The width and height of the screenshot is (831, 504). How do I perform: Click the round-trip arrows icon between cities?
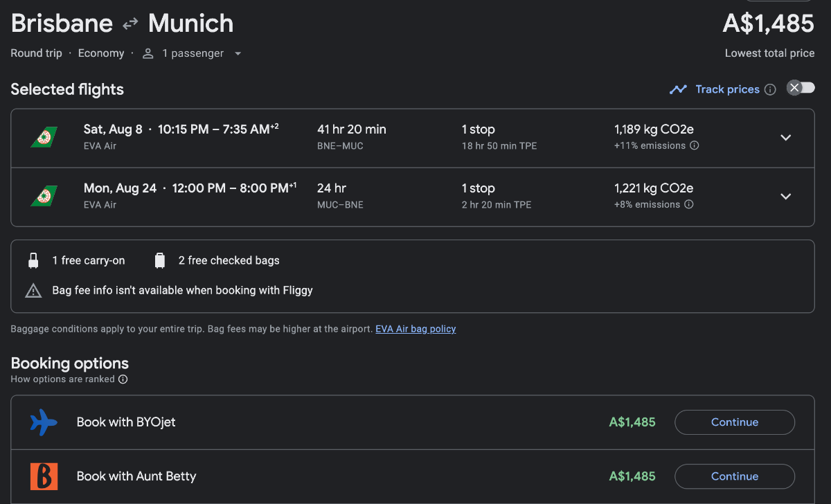(130, 24)
